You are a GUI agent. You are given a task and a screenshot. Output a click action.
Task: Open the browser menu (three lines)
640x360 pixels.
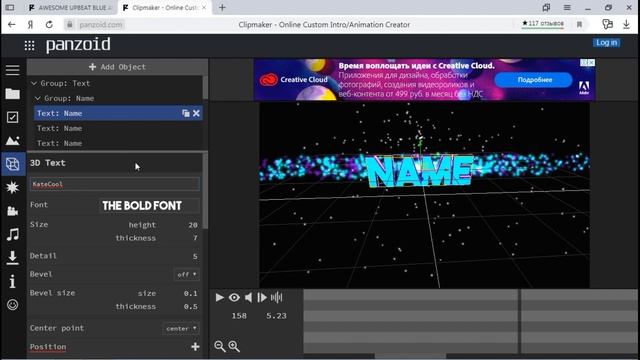click(x=567, y=7)
